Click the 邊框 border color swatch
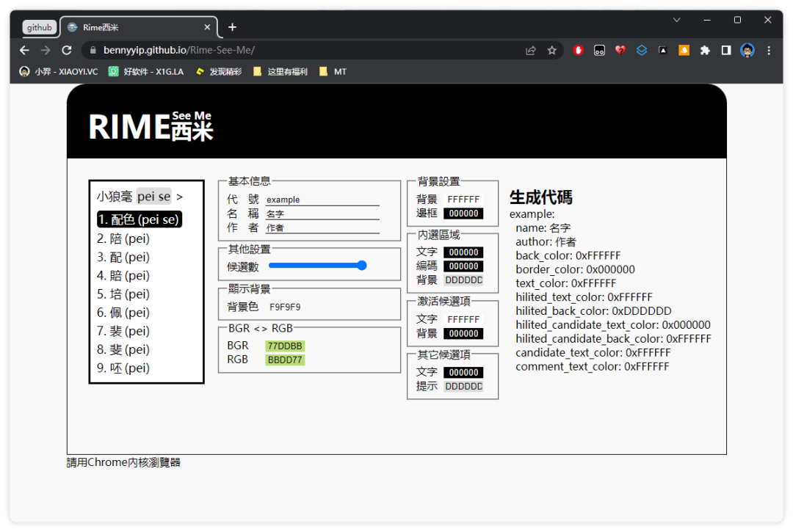This screenshot has height=532, width=793. (x=463, y=214)
